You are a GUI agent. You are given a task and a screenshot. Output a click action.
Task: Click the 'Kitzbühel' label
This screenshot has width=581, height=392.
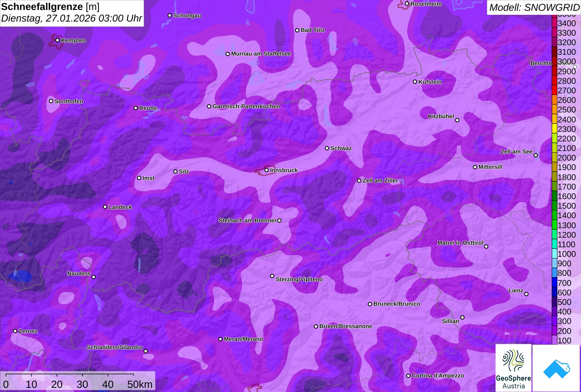pyautogui.click(x=441, y=117)
